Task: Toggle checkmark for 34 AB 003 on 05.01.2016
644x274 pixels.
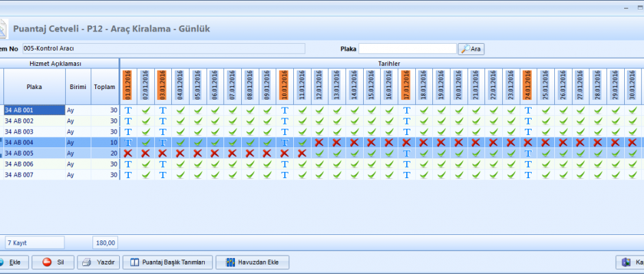Action: pyautogui.click(x=197, y=132)
